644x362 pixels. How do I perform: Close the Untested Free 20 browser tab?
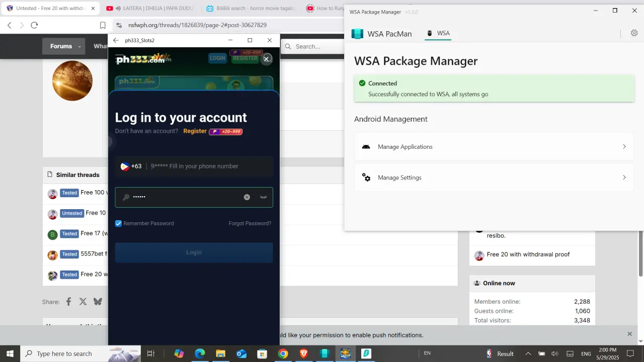pos(93,9)
